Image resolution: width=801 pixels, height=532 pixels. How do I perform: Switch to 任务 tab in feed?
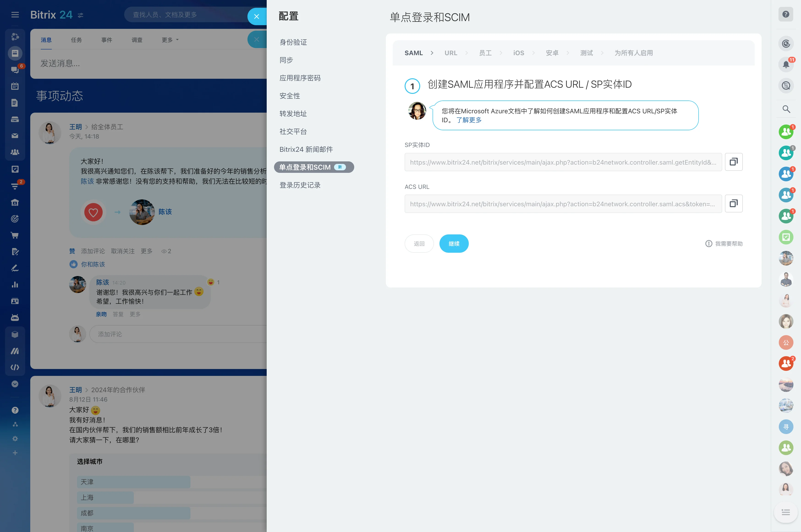point(76,40)
